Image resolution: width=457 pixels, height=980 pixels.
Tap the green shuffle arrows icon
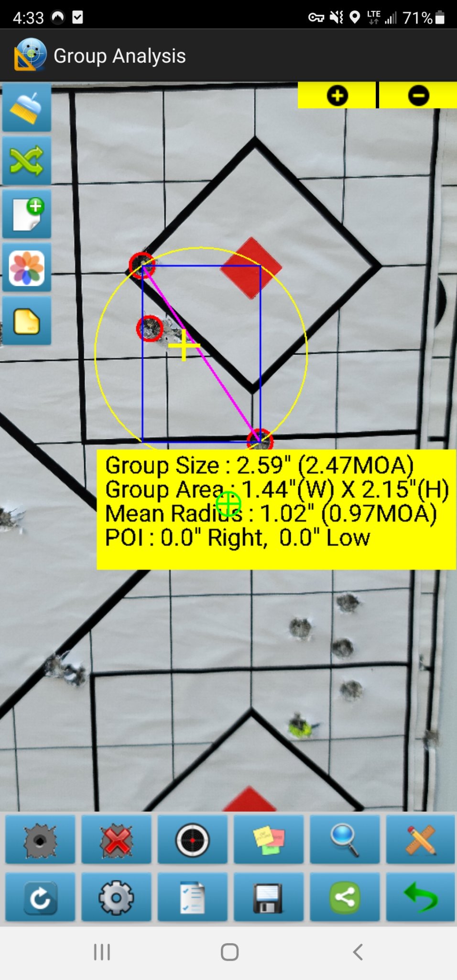[27, 161]
